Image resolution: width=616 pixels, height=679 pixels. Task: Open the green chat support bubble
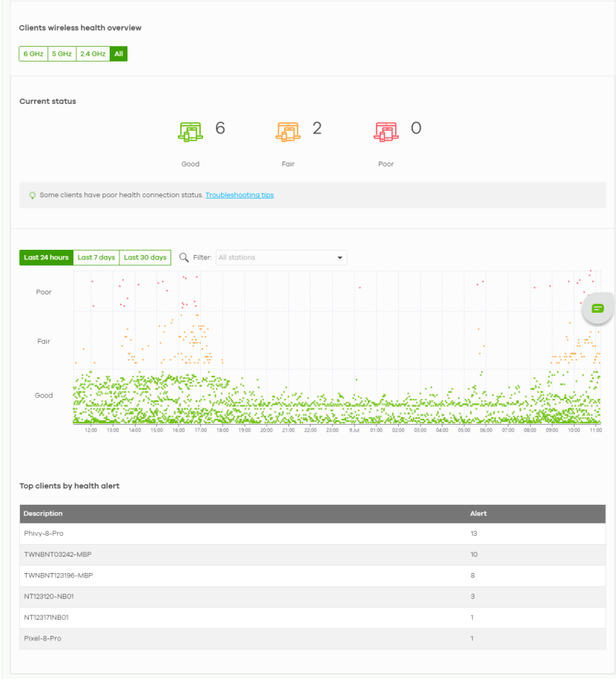coord(598,308)
